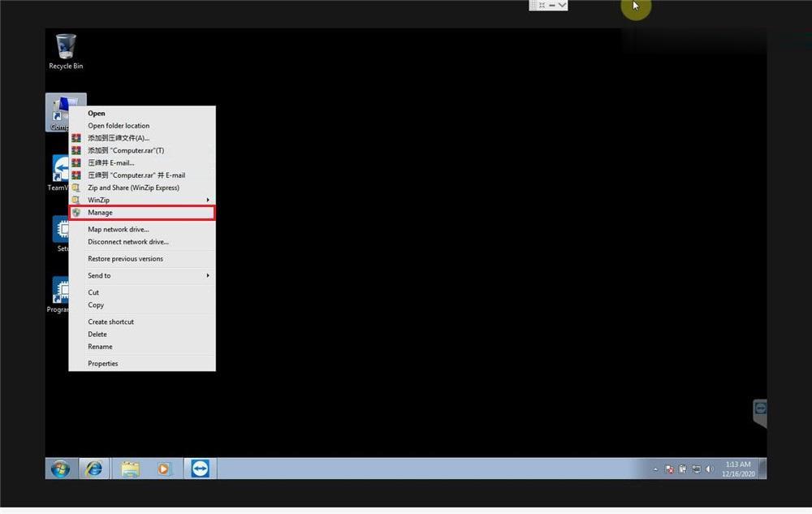Screen dimensions: 812x514
Task: Click the volume speaker tray icon
Action: pyautogui.click(x=710, y=469)
